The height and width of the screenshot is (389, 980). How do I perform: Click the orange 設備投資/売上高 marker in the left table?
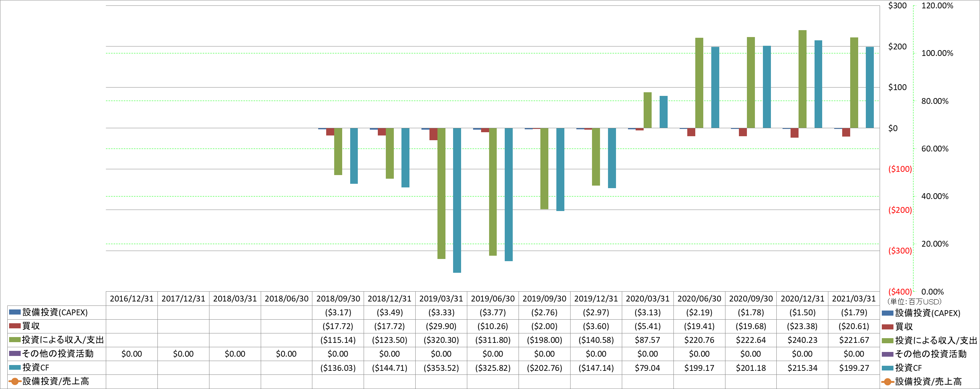point(15,381)
